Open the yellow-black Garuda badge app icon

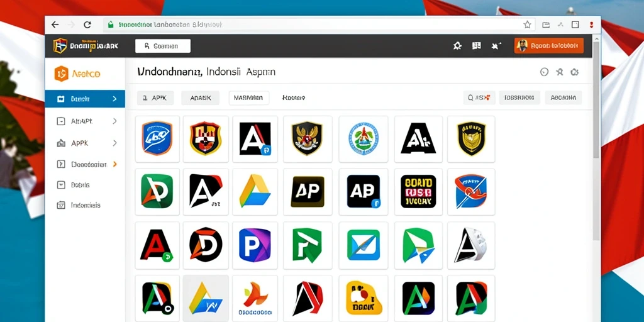(471, 139)
